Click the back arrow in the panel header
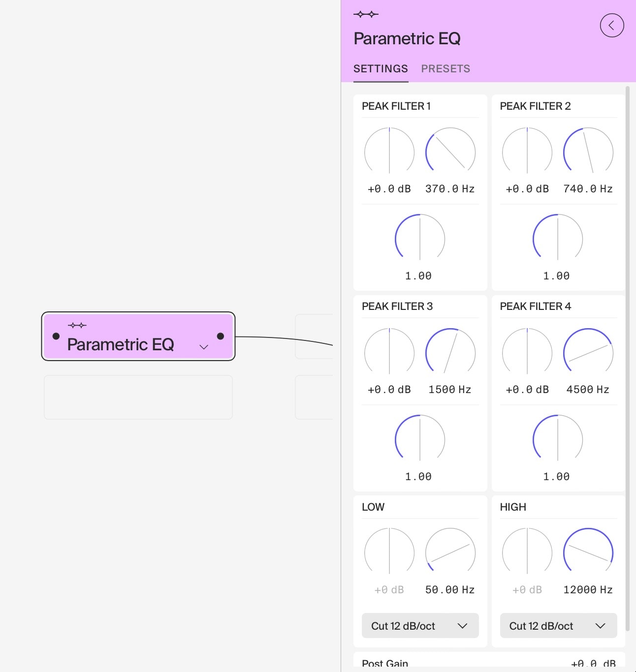Image resolution: width=636 pixels, height=672 pixels. 612,26
